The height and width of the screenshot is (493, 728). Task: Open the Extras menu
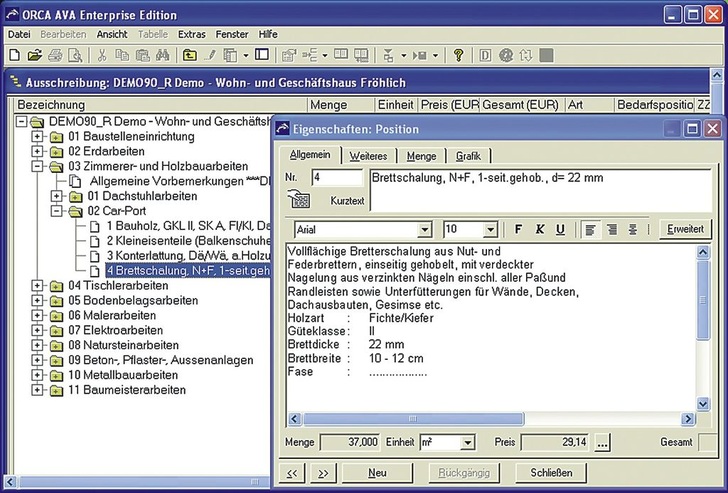pos(191,34)
